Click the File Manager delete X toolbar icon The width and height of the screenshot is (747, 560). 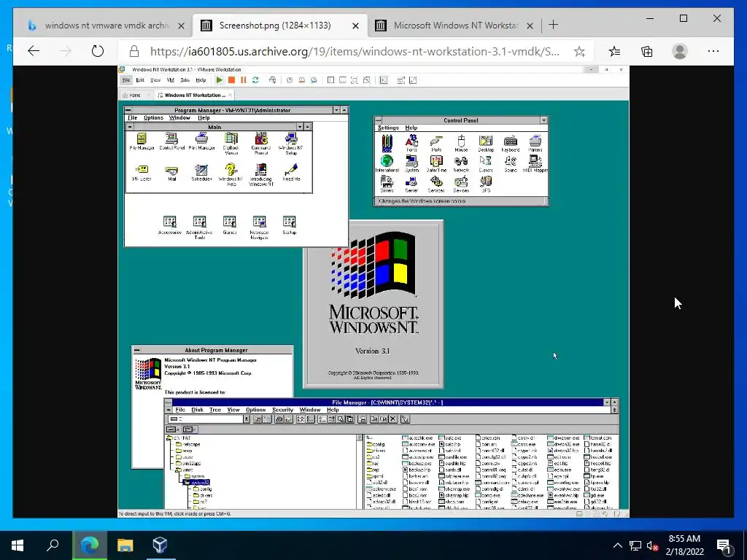[393, 419]
